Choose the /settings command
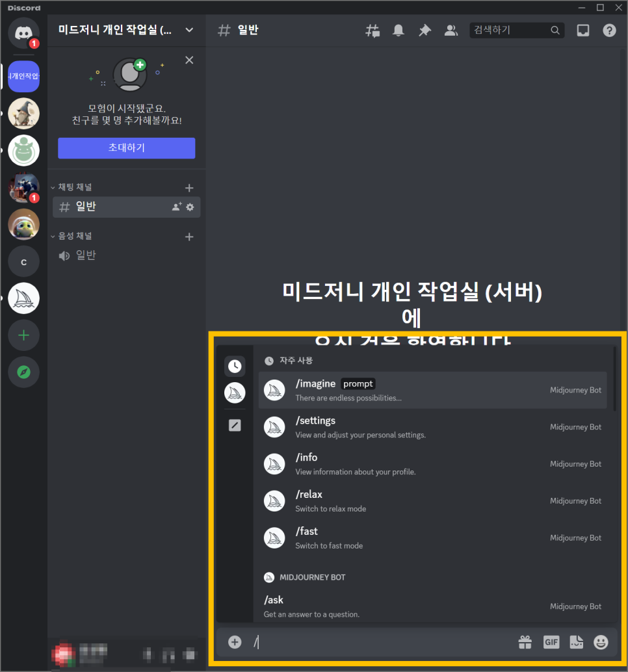 (432, 427)
